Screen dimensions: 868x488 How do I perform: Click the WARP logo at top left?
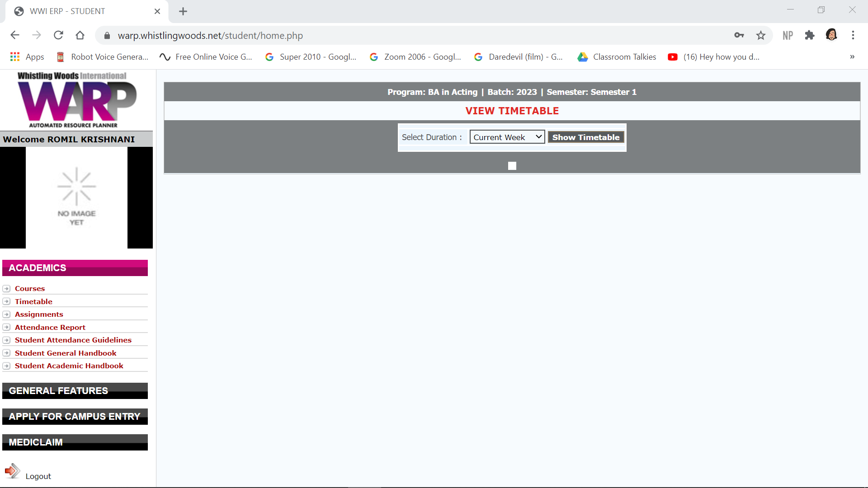coord(77,99)
